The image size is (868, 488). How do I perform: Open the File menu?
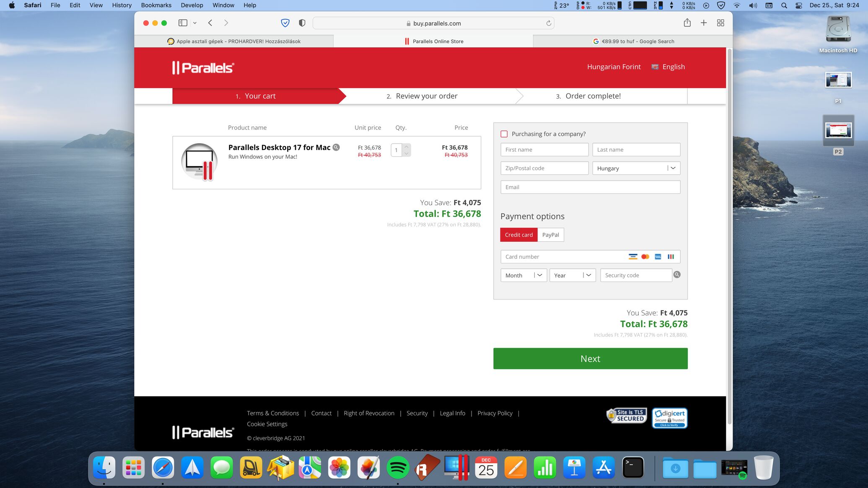[55, 5]
